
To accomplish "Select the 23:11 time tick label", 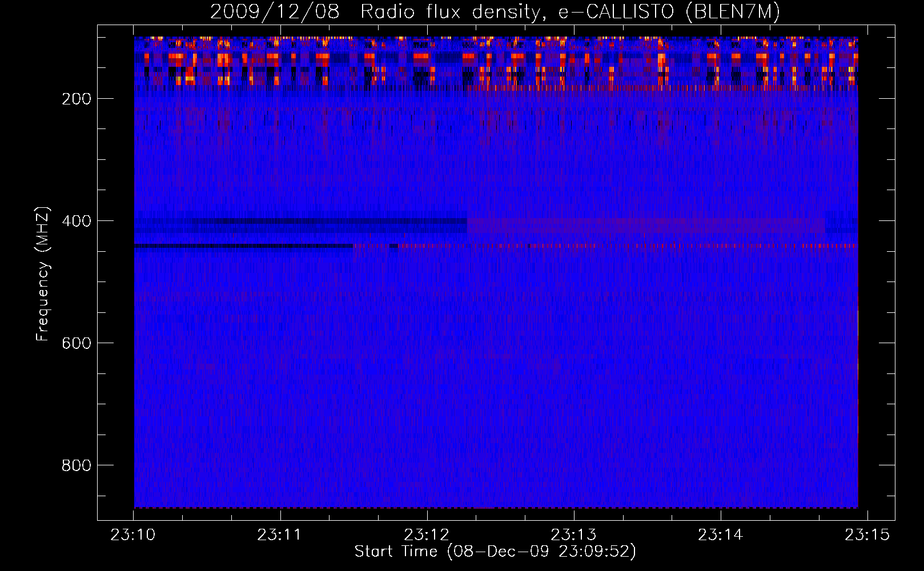I will click(280, 534).
